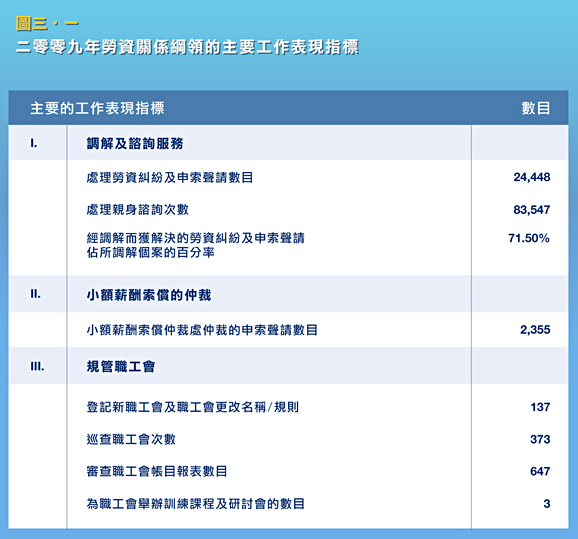Click the row 小額薪酬索償仲裁處仲裁的申索聲請數目
Viewport: 578px width, 539px height.
click(x=202, y=330)
